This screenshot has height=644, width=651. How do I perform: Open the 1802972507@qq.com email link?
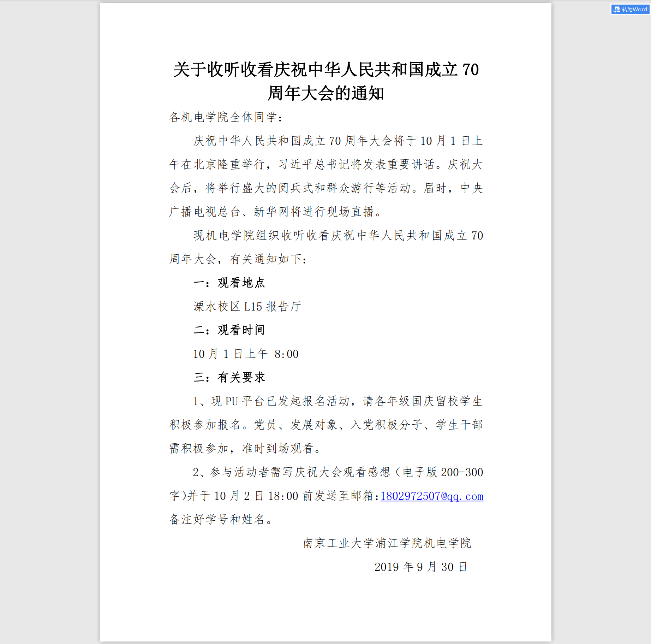click(x=432, y=496)
